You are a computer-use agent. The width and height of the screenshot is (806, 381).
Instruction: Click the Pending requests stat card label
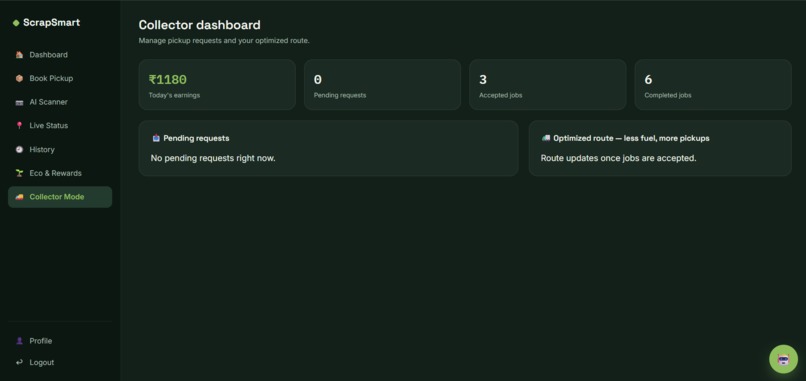[340, 95]
